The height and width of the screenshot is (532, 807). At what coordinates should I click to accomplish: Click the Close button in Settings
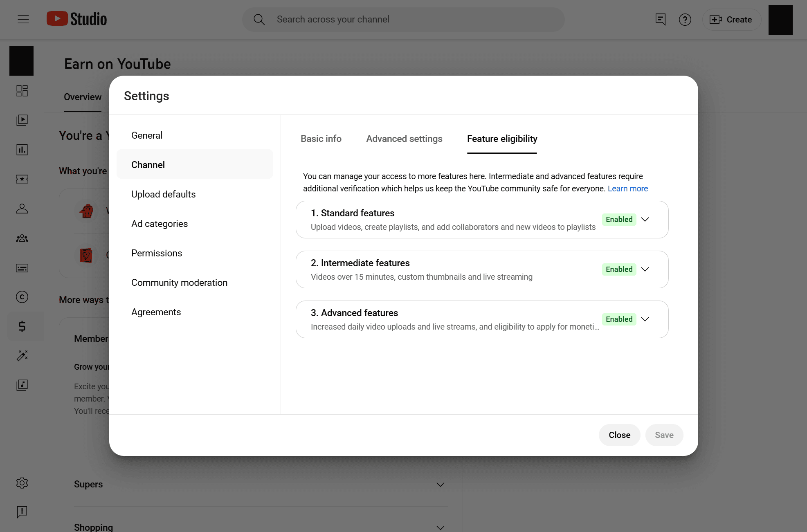(x=619, y=435)
